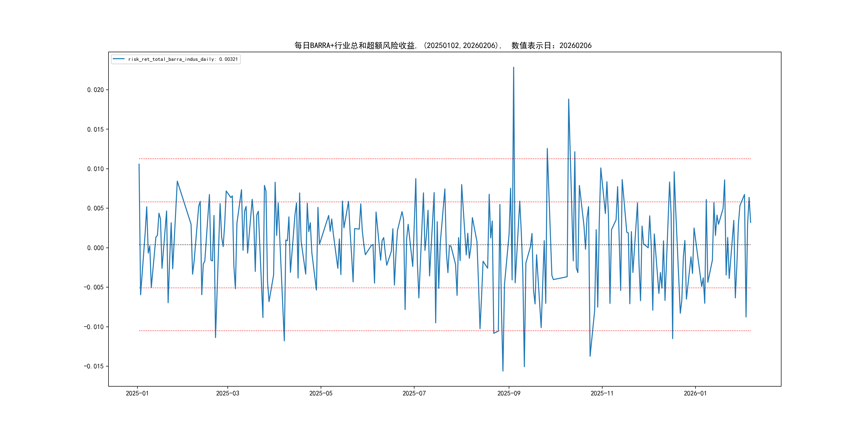Click the chart title text
The height and width of the screenshot is (434, 868).
[x=443, y=46]
